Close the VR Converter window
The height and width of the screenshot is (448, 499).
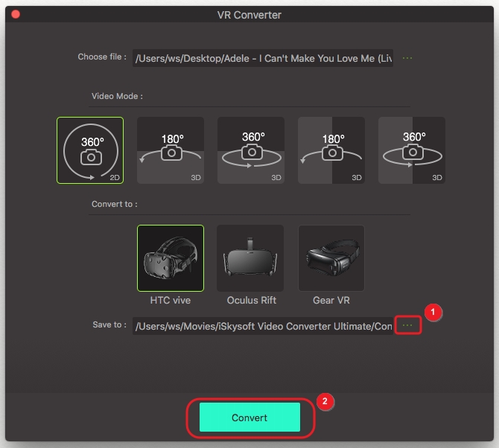click(x=16, y=14)
